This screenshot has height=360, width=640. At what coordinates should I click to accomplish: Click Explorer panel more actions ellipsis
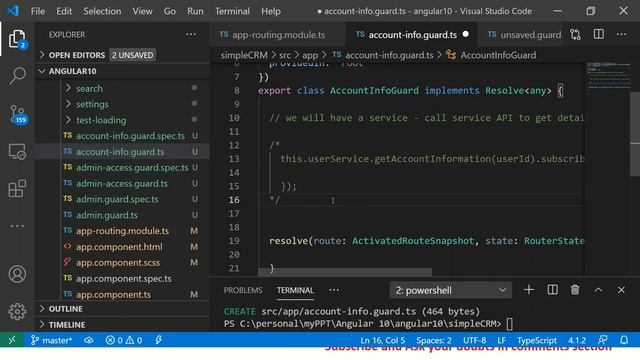191,34
